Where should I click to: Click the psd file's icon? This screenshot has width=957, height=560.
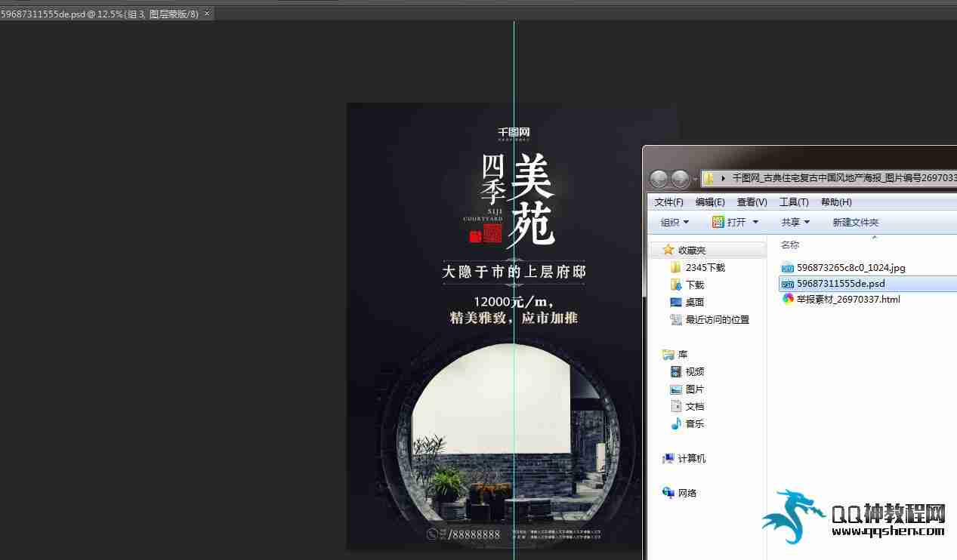click(788, 284)
